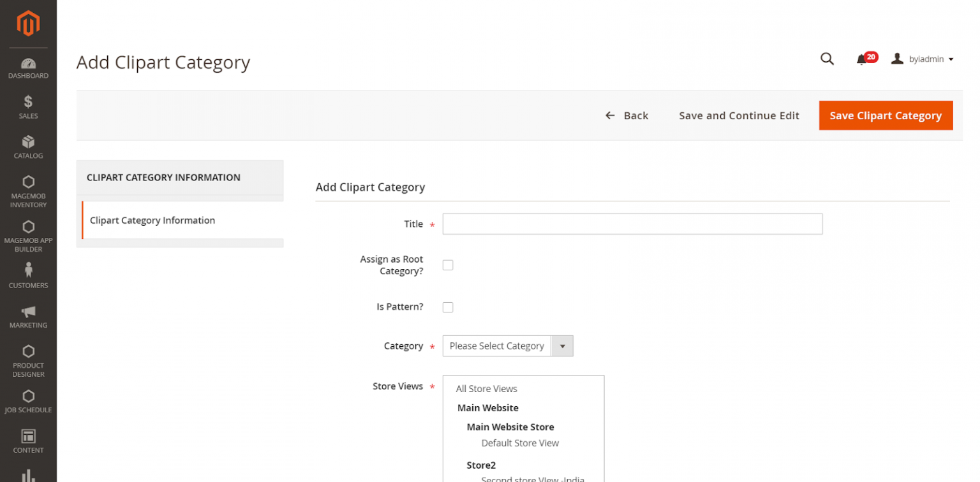Click the Magento logo icon
Screen dimensions: 980x482
(x=28, y=24)
